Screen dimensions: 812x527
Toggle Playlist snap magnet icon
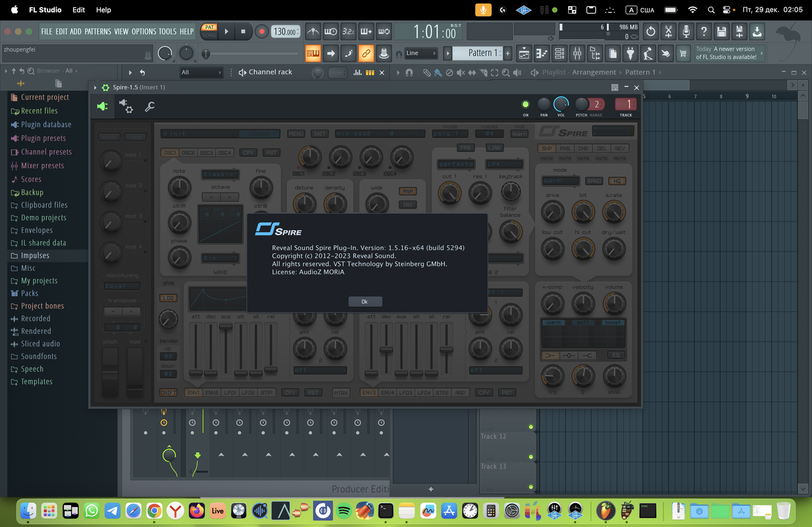click(409, 72)
